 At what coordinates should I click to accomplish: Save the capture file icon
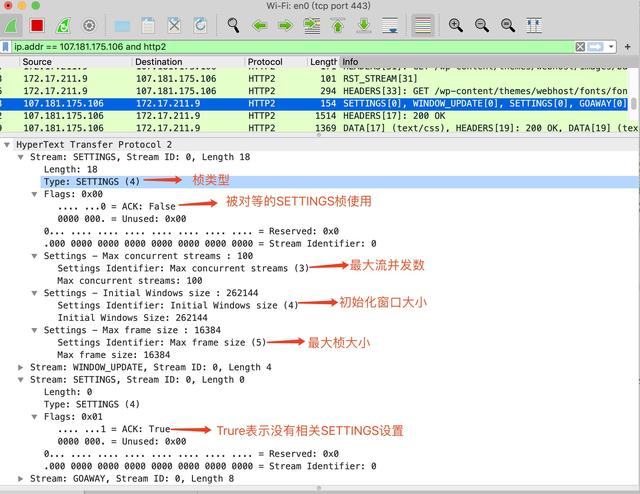(x=148, y=26)
